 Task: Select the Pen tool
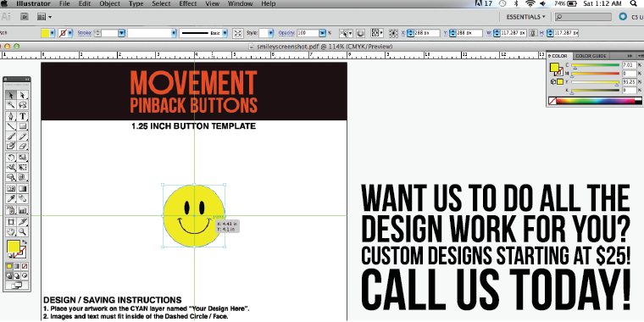11,116
